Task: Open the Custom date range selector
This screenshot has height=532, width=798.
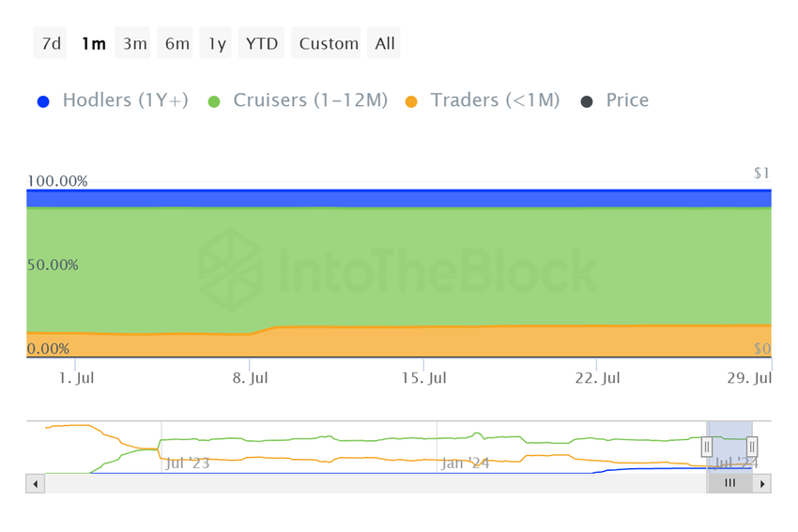Action: point(329,43)
